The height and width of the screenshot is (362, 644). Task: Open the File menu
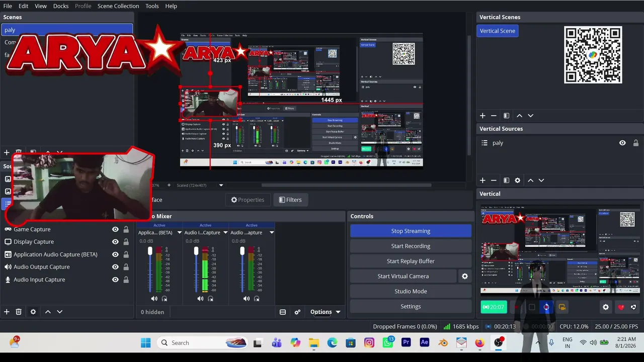click(x=8, y=6)
